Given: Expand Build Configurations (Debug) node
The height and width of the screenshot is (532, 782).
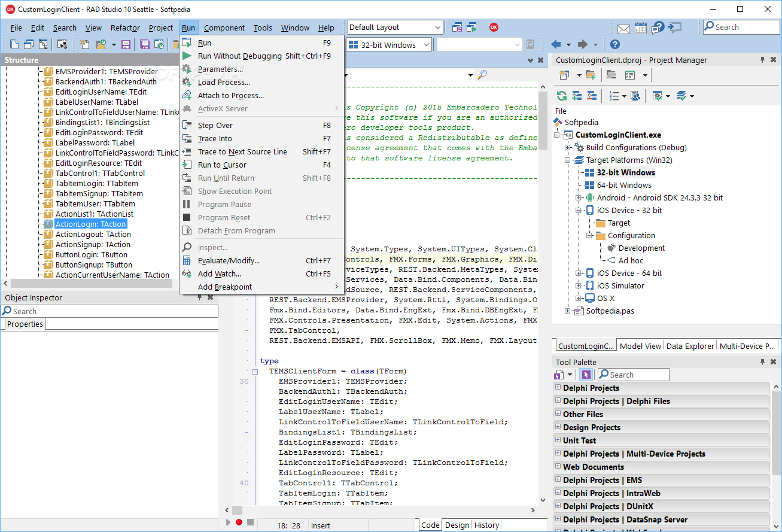Looking at the screenshot, I should [x=568, y=147].
